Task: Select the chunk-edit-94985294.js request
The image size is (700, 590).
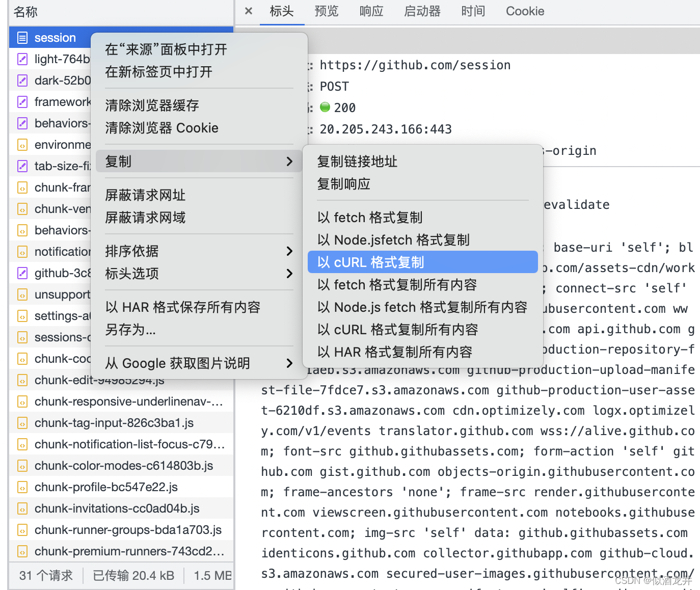Action: coord(121,380)
